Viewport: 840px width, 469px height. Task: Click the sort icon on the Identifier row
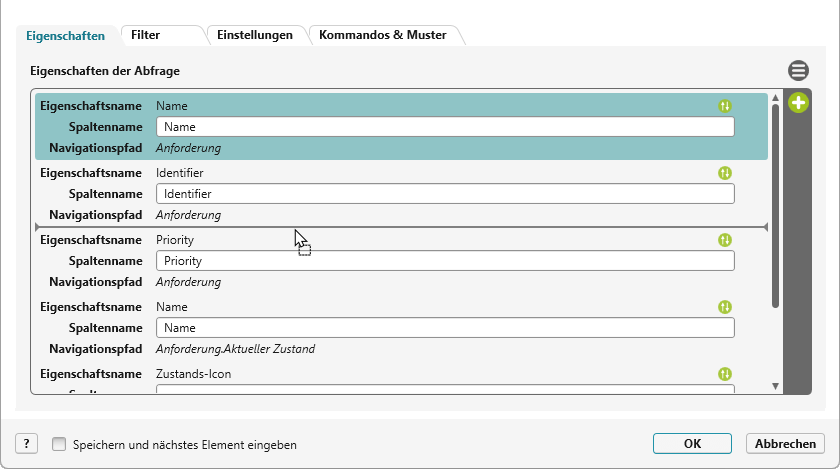click(x=725, y=173)
